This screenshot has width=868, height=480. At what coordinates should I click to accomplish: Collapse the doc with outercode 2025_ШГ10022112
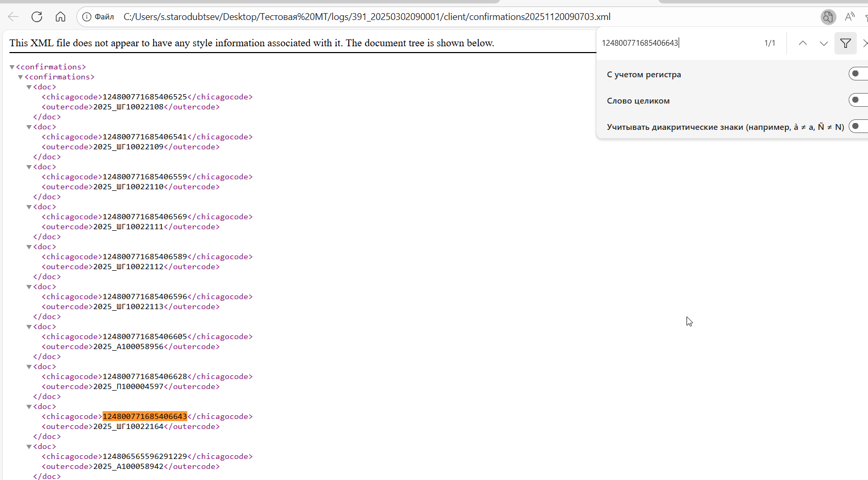coord(29,247)
